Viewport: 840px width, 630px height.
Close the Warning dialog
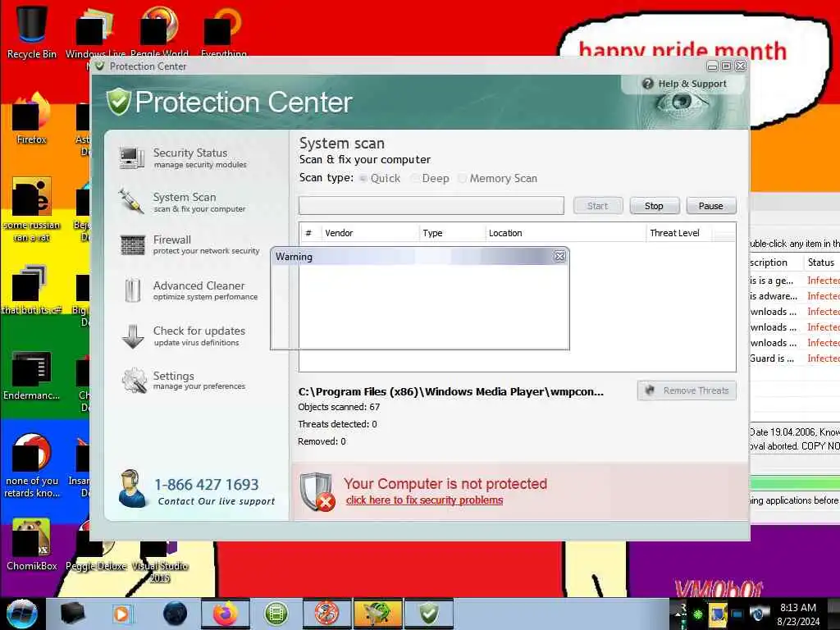(559, 257)
